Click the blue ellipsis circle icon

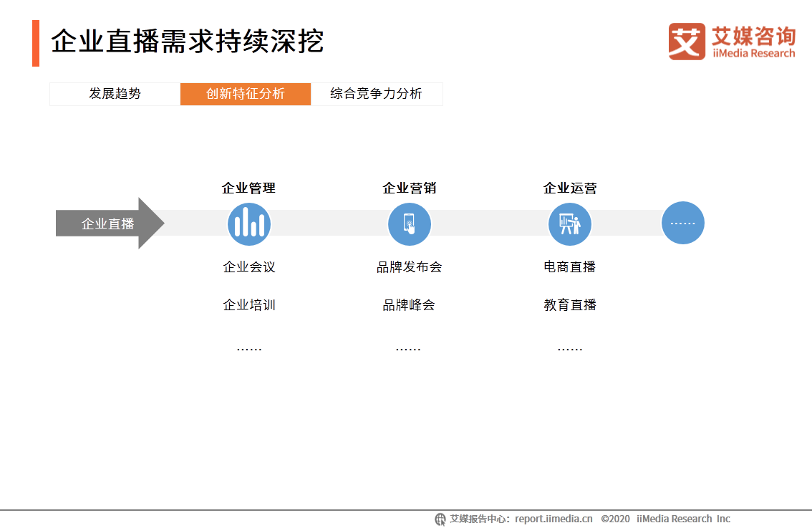pyautogui.click(x=682, y=223)
